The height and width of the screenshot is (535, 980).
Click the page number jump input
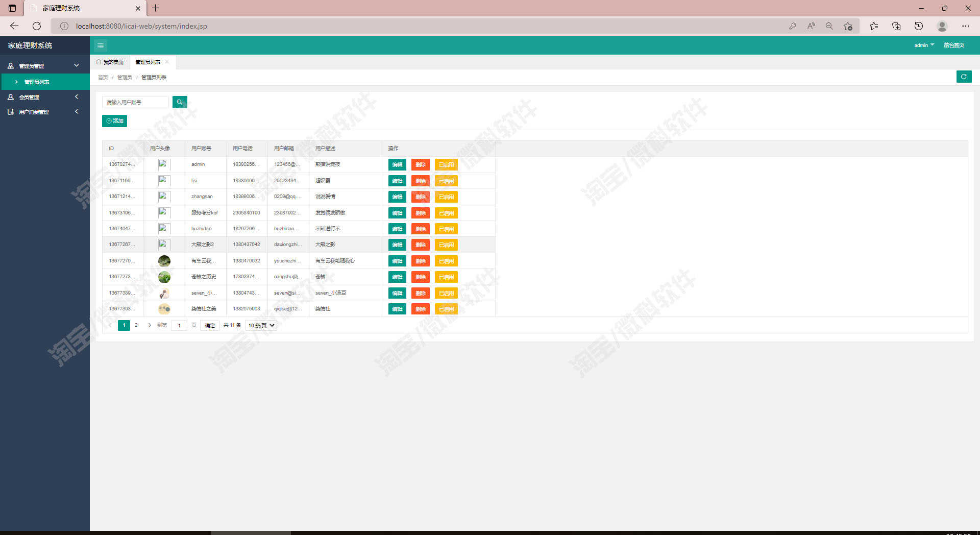[x=179, y=325]
